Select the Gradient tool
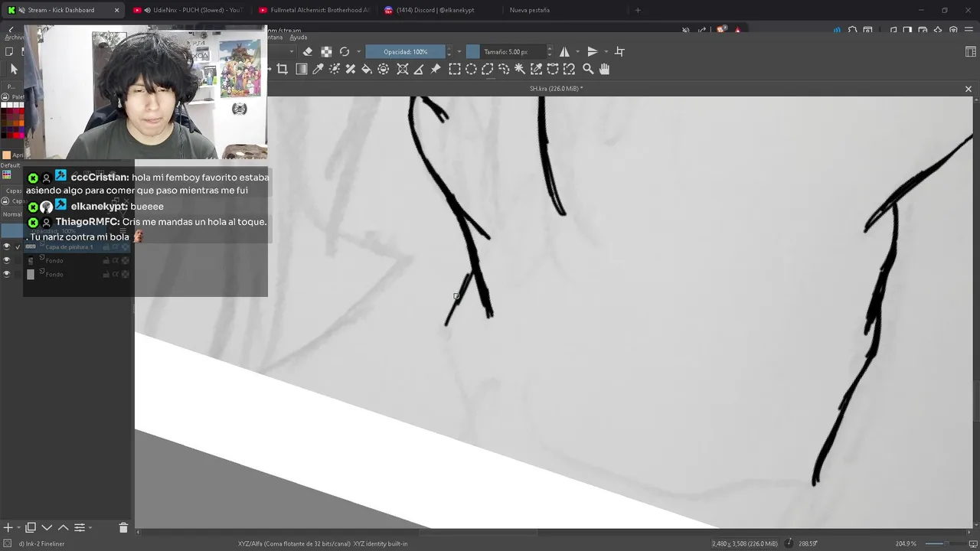The image size is (980, 551). coord(302,69)
